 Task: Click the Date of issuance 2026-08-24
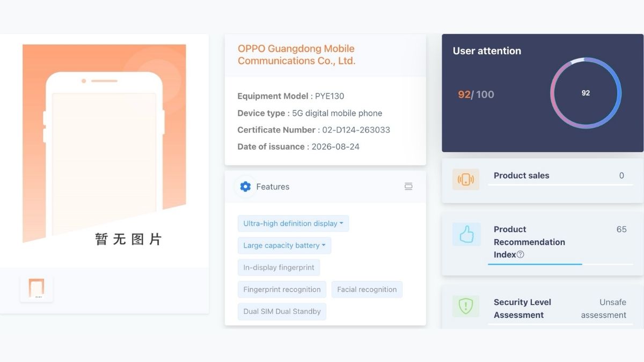[336, 146]
